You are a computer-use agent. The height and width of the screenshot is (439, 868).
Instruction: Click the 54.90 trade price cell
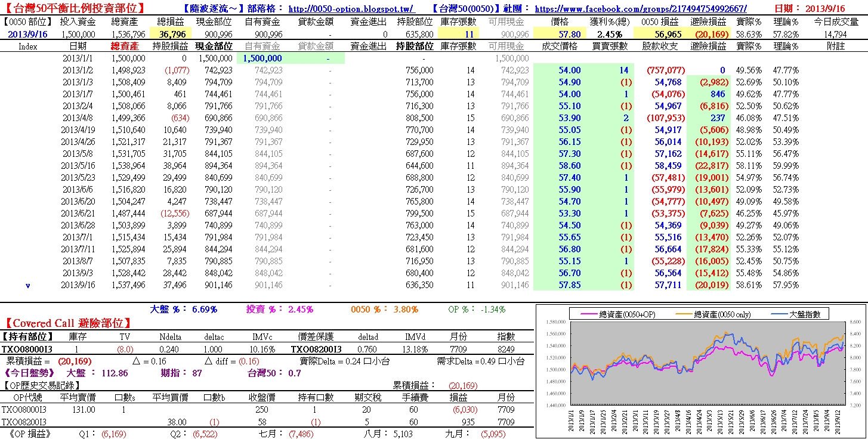569,82
